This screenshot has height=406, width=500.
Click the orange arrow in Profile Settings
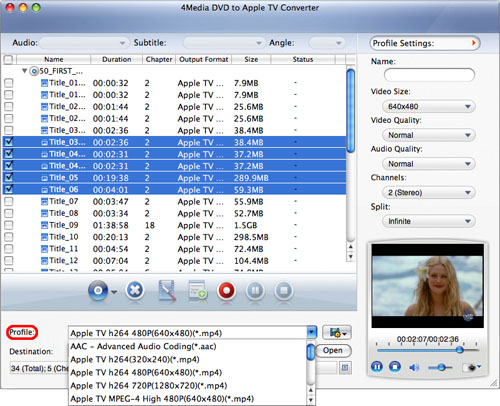pos(473,43)
